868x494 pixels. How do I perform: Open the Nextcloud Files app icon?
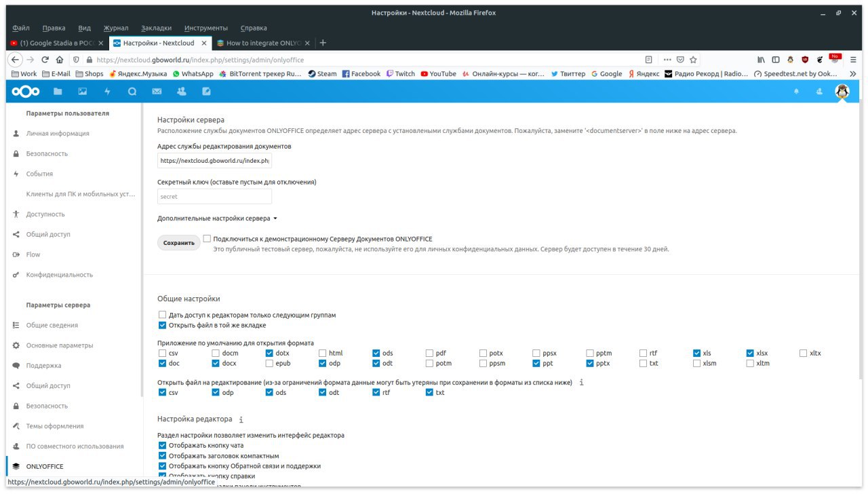[x=58, y=91]
